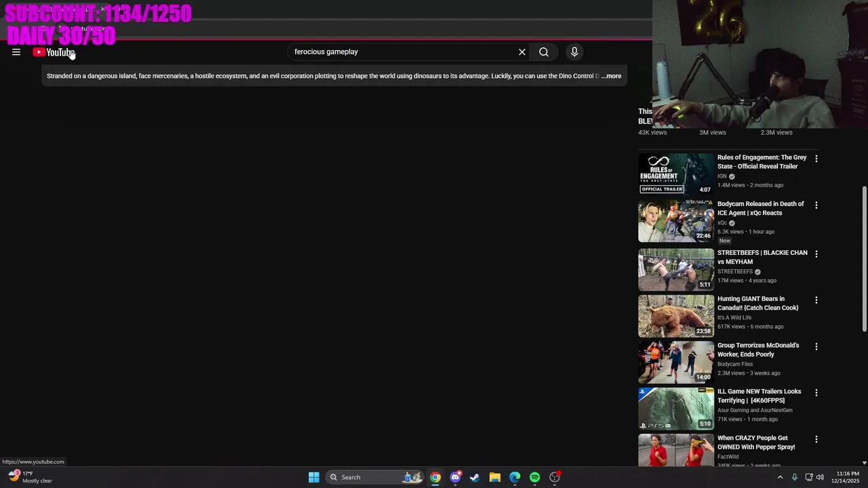
Task: Click title 'STREETBEEFS | BLACKIE CHAN vs MEYHAM'
Action: point(762,257)
